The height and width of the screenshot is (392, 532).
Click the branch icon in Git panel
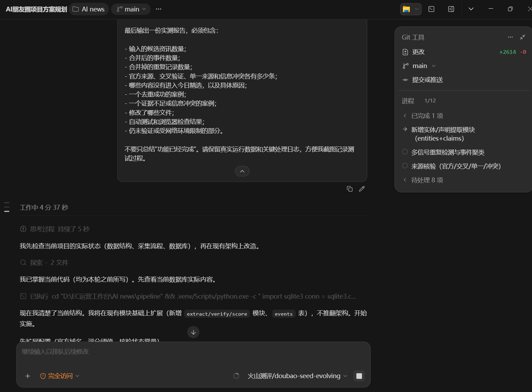[405, 66]
